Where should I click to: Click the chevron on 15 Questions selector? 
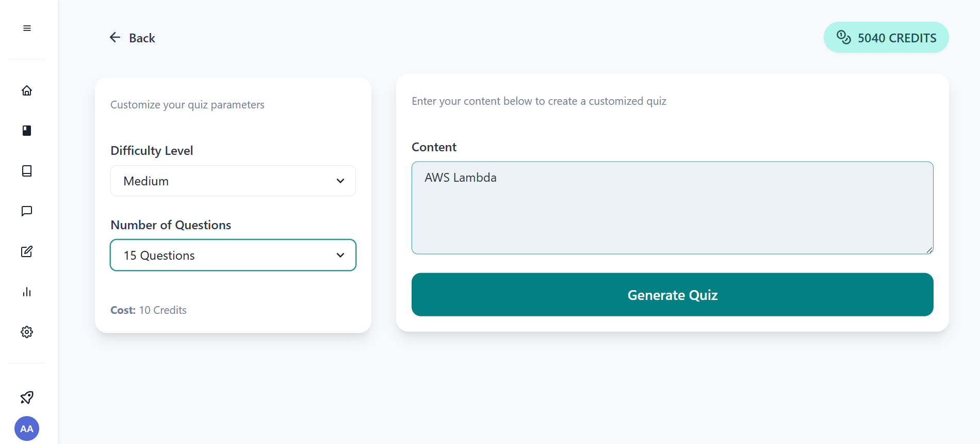(340, 255)
